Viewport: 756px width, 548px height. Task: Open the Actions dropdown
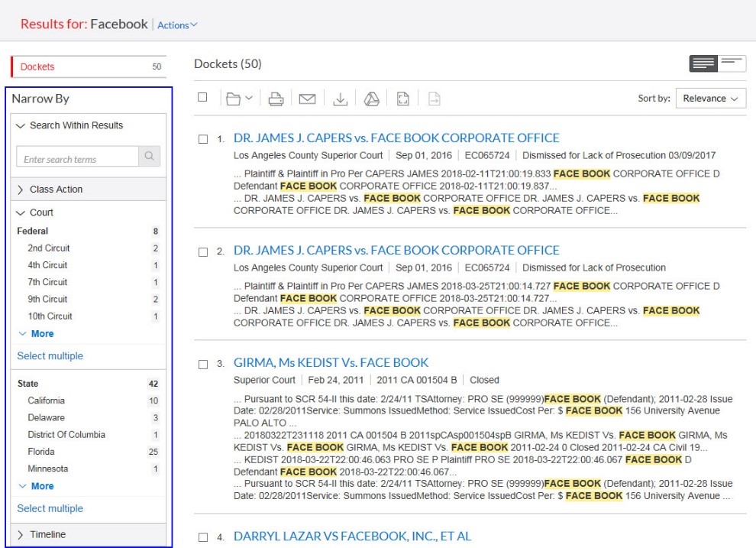point(177,25)
